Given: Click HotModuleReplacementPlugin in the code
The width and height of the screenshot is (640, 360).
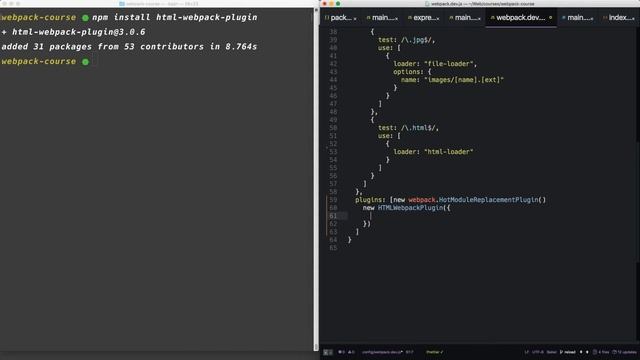Looking at the screenshot, I should [488, 200].
